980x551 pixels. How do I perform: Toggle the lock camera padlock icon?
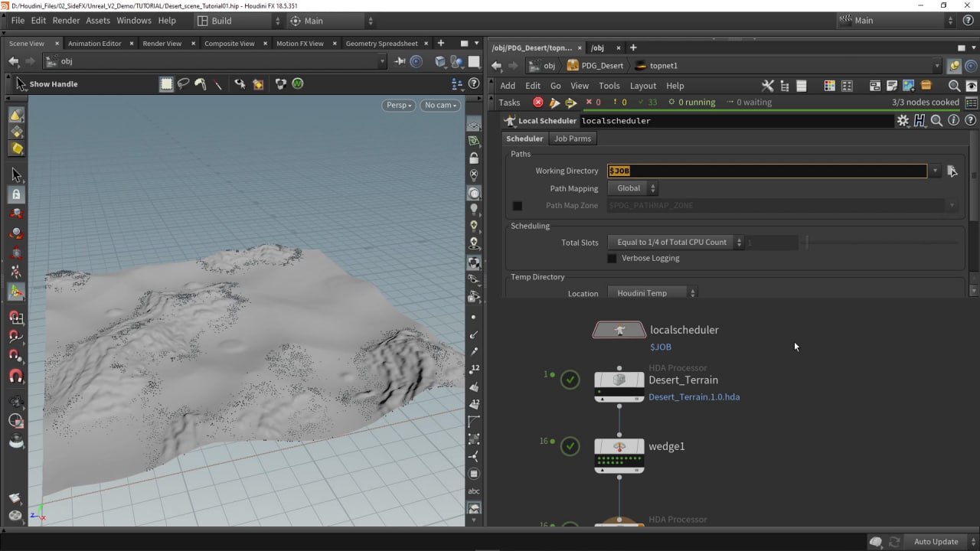click(474, 158)
